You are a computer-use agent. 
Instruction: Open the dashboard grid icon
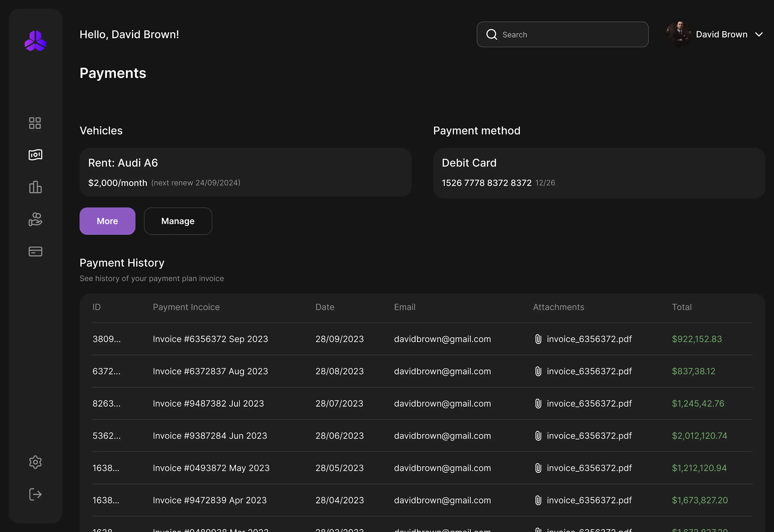pos(35,123)
